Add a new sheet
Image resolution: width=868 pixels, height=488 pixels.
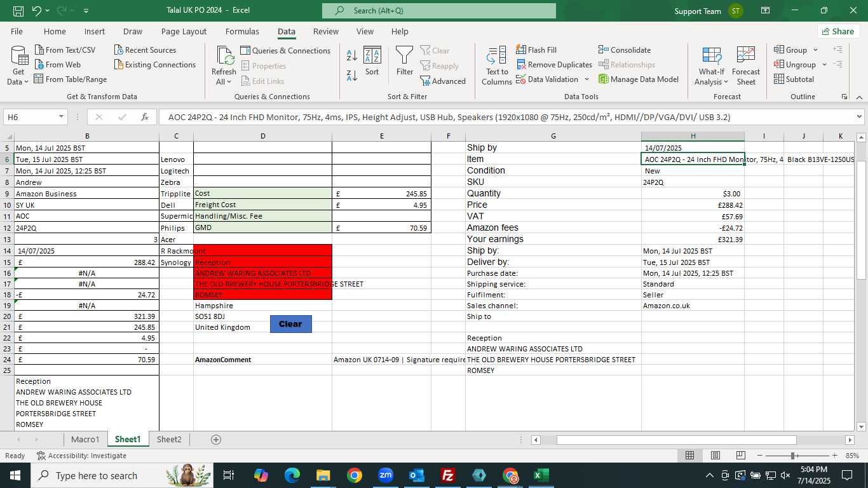coord(215,439)
